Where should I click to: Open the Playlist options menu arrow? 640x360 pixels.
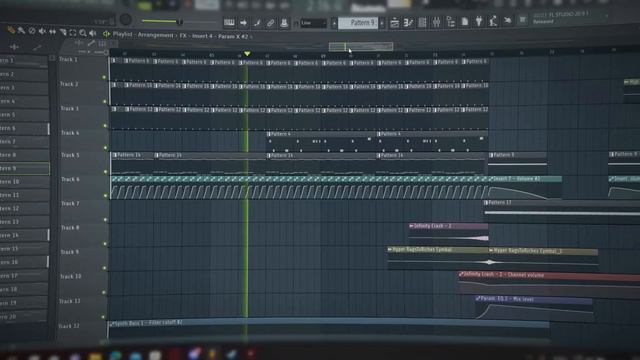click(107, 34)
